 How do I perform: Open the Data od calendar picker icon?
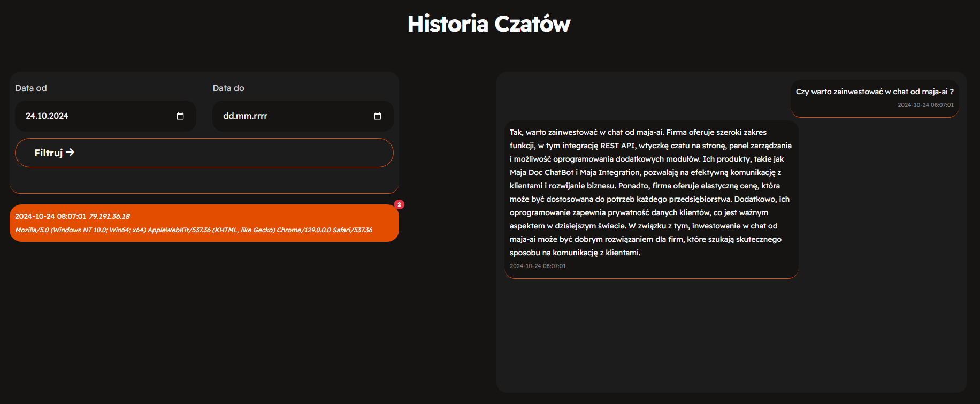(180, 116)
